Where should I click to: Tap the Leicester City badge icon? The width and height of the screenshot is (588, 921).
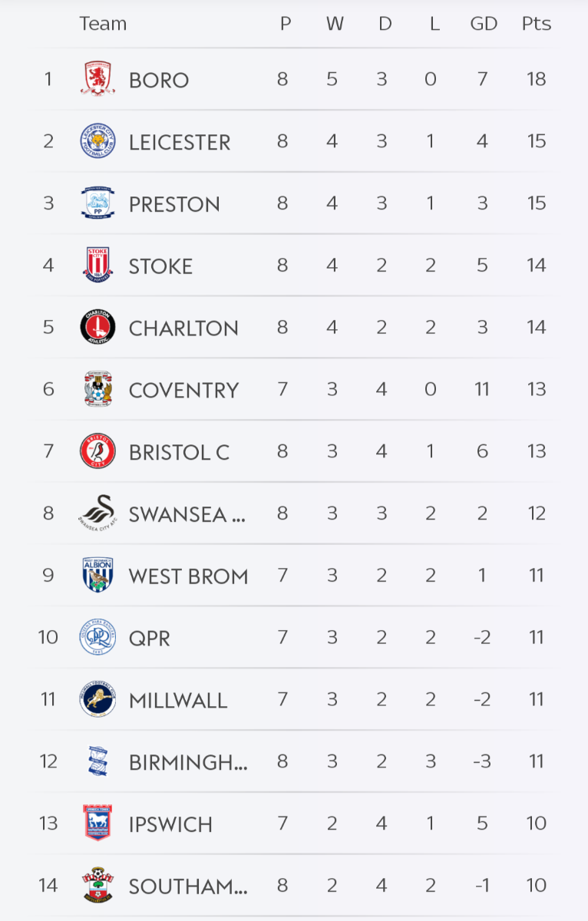[98, 141]
